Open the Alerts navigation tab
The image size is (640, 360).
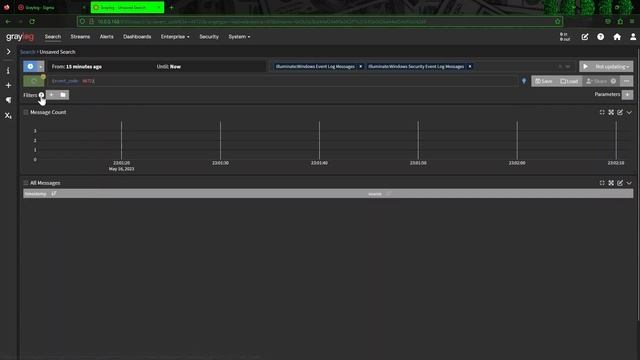click(107, 37)
